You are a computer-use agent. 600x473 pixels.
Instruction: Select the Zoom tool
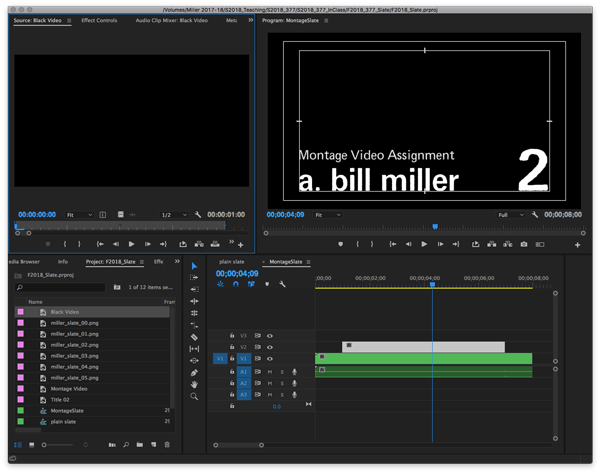pyautogui.click(x=194, y=396)
